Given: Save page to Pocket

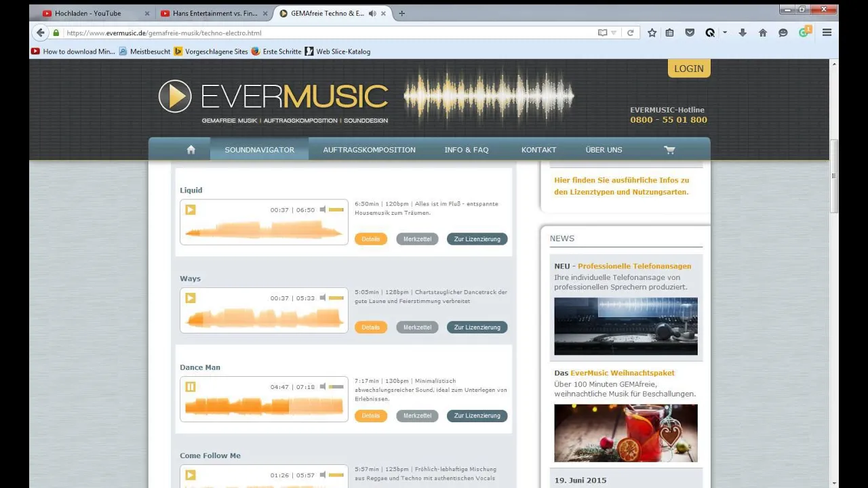Looking at the screenshot, I should pos(690,33).
